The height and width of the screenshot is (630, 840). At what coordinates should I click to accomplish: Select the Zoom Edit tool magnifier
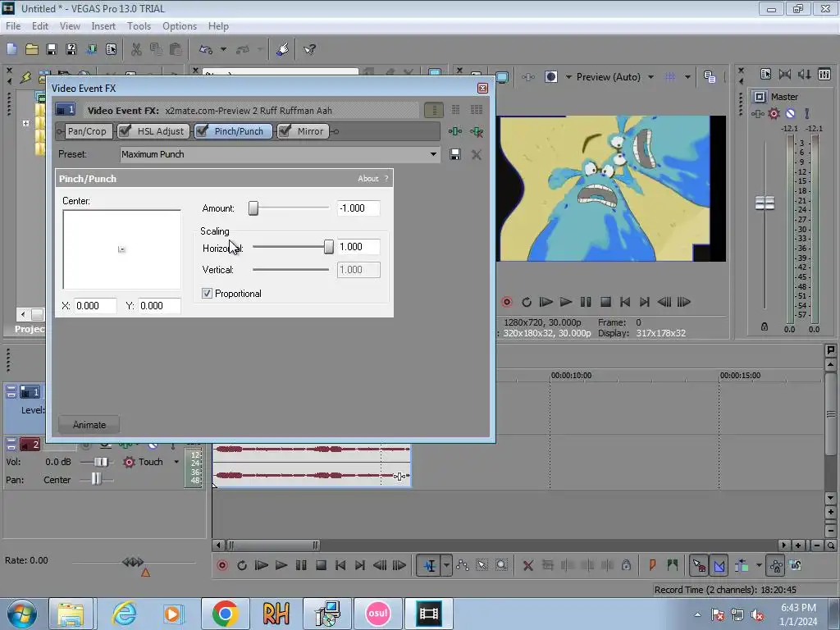tap(501, 565)
